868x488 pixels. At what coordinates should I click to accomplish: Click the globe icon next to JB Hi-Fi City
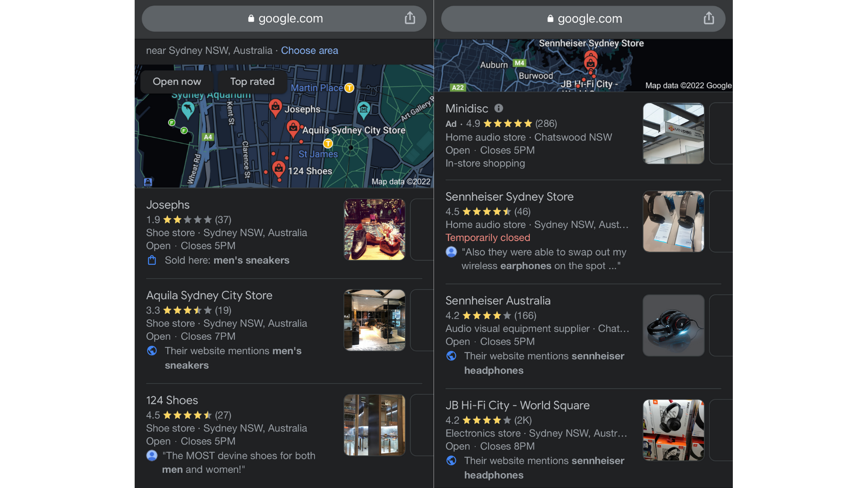click(x=451, y=460)
